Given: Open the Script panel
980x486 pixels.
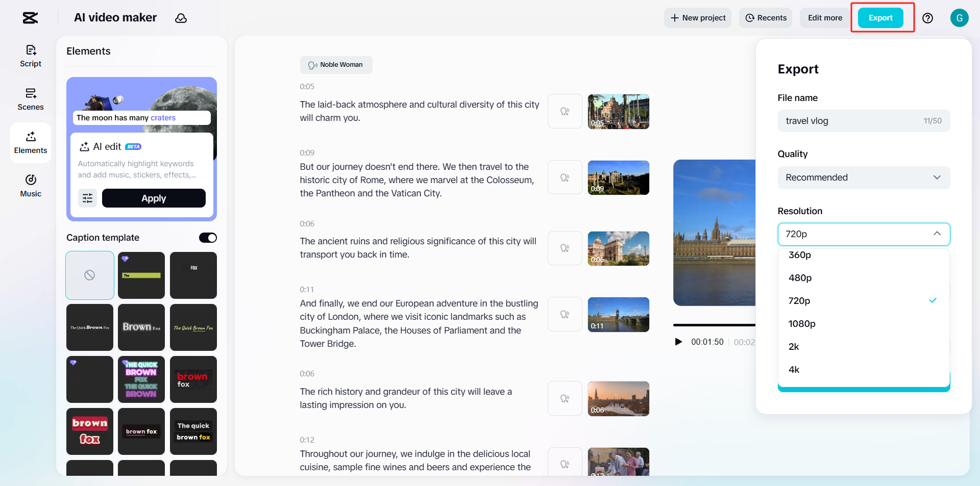Looking at the screenshot, I should coord(31,56).
